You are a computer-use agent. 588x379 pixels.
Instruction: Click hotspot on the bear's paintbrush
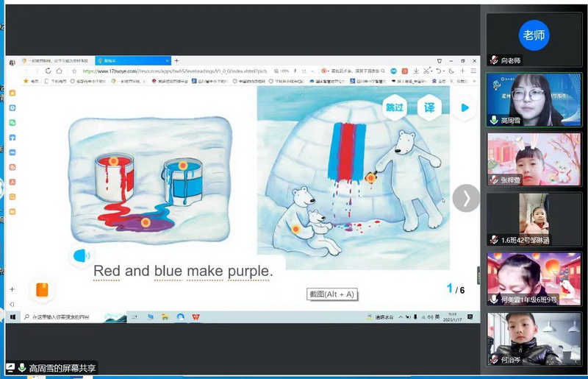point(369,174)
